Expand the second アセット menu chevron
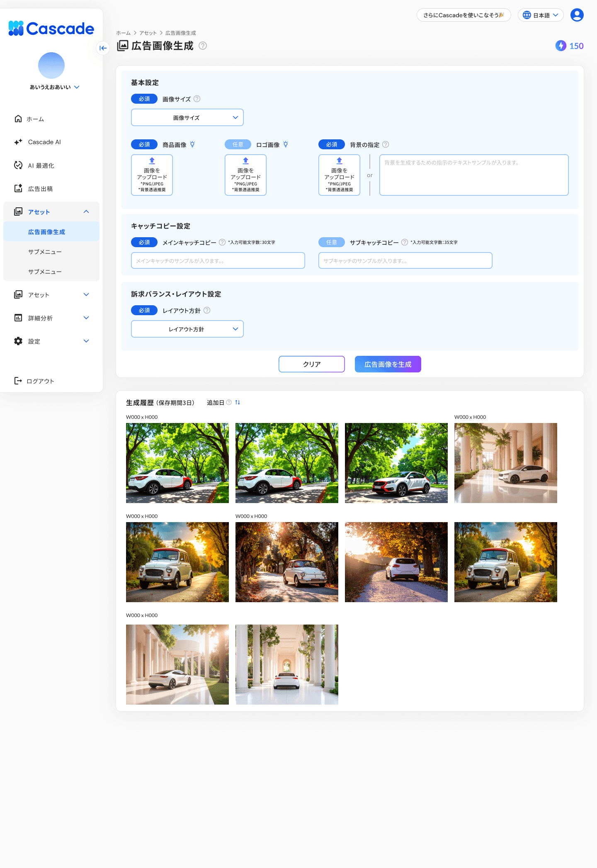Image resolution: width=597 pixels, height=868 pixels. coord(86,294)
